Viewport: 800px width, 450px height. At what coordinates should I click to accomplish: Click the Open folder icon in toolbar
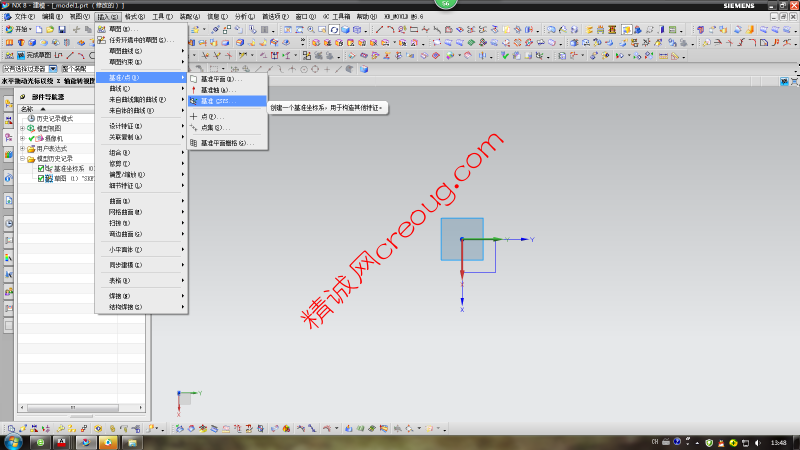pos(50,30)
